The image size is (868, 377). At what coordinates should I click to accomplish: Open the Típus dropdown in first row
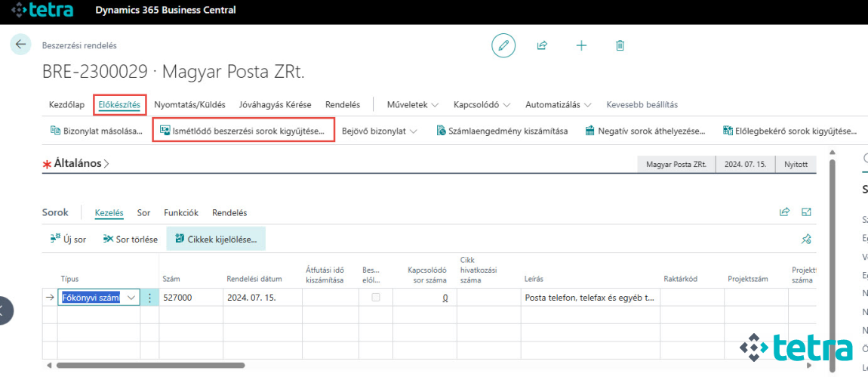click(x=132, y=298)
